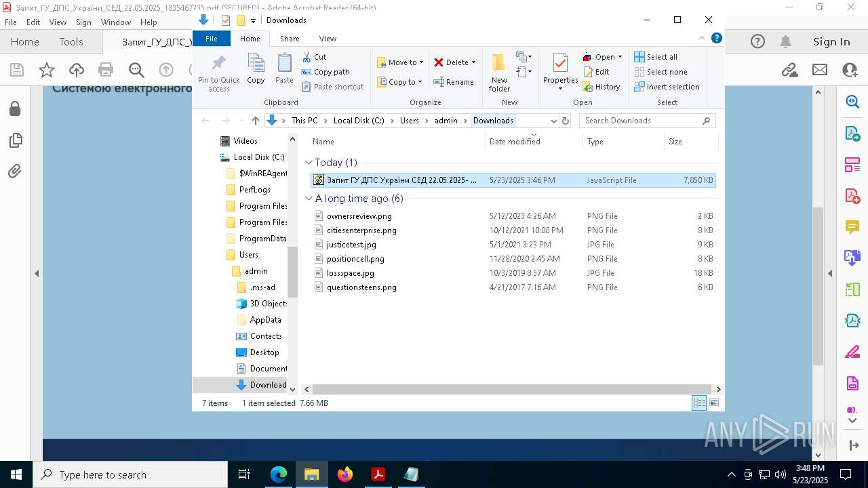The image size is (868, 488).
Task: Switch to large icons view
Action: pyautogui.click(x=713, y=403)
